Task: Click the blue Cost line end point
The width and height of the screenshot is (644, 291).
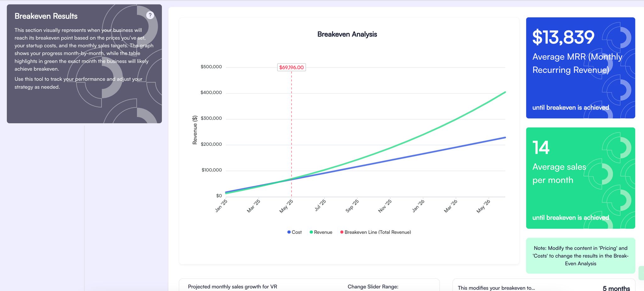Action: [505, 137]
